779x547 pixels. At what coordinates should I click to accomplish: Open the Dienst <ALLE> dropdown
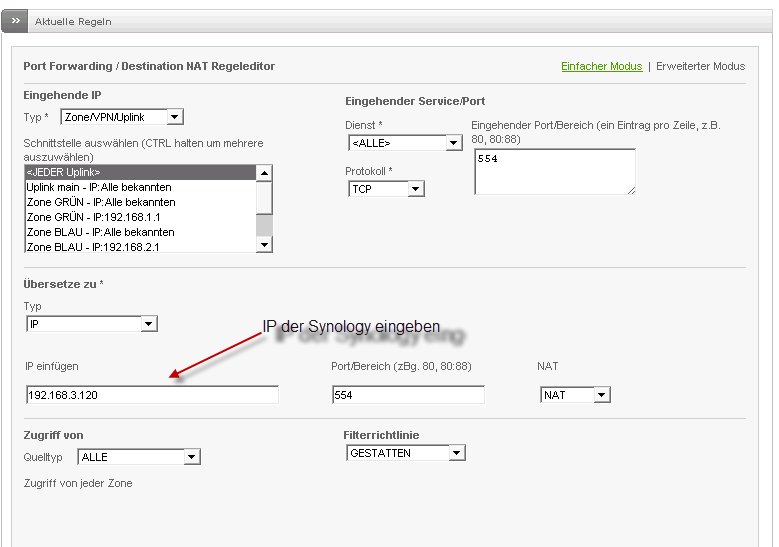404,143
